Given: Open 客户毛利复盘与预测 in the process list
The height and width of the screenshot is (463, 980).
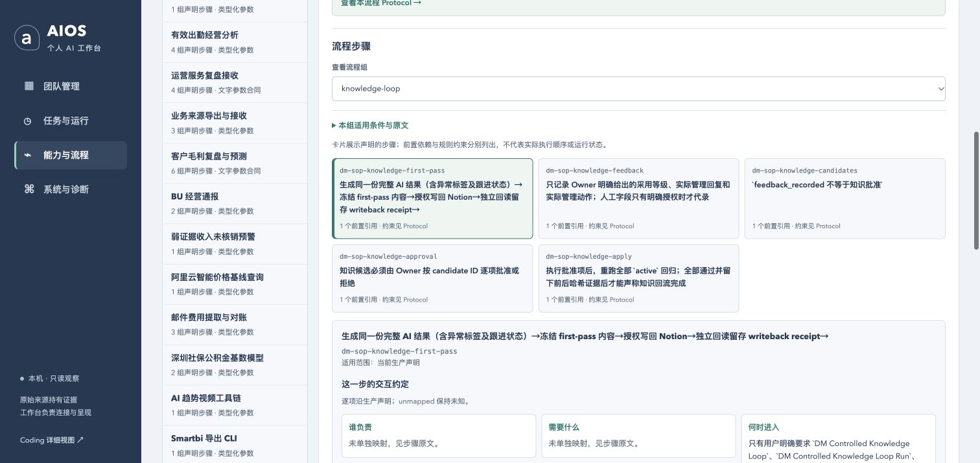Looking at the screenshot, I should click(235, 163).
